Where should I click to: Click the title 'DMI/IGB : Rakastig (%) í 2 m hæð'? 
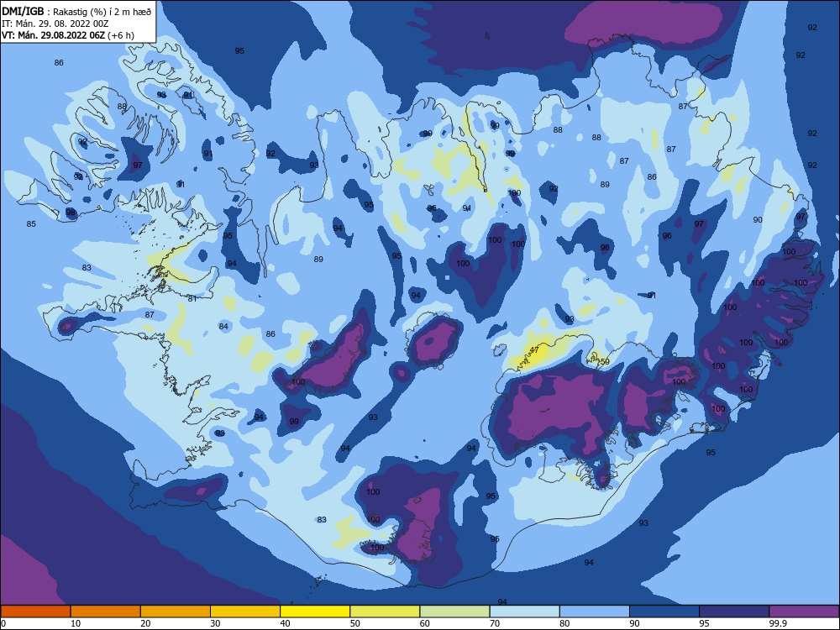(76, 12)
